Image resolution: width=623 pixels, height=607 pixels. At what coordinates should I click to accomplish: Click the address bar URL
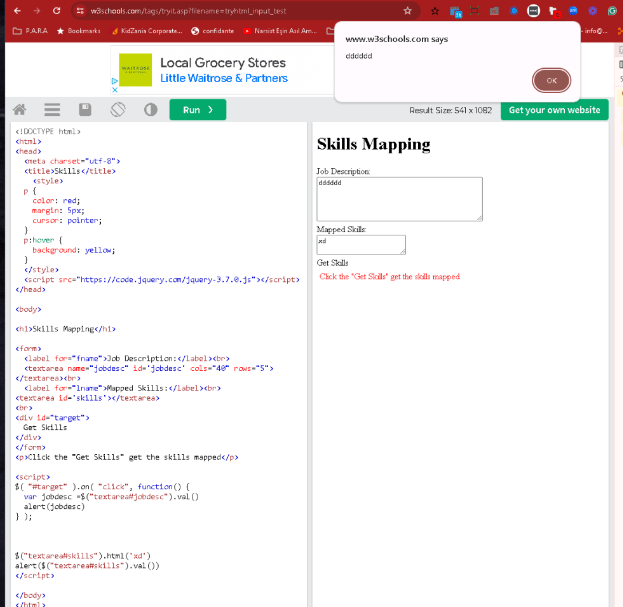(x=188, y=11)
